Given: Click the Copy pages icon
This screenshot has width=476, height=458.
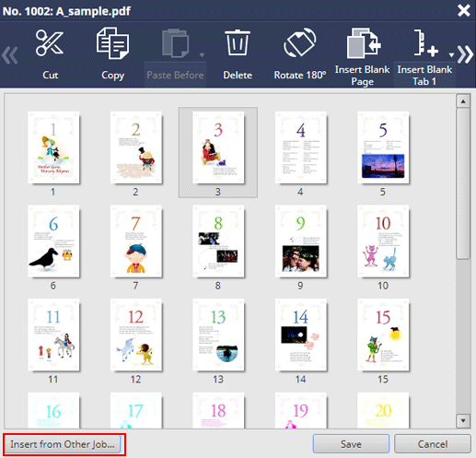Looking at the screenshot, I should (x=112, y=43).
